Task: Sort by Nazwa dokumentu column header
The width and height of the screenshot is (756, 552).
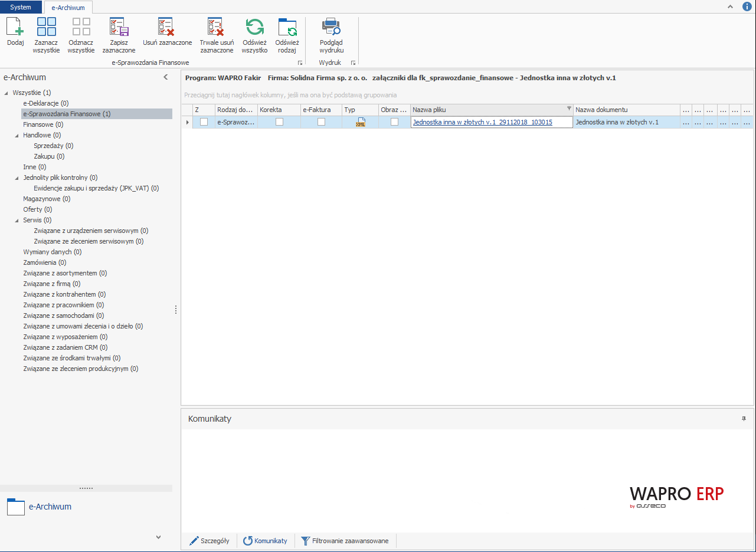Action: coord(626,110)
